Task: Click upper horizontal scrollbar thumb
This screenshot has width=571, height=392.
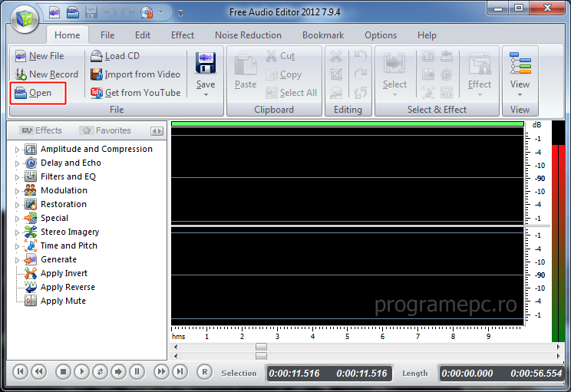Action: click(261, 347)
